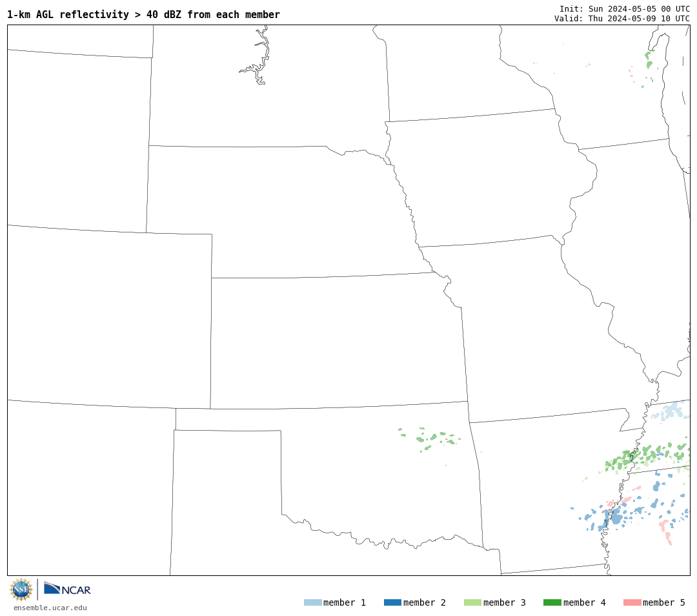Image resolution: width=697 pixels, height=616 pixels.
Task: Click the NCAR logo
Action: pos(67,589)
